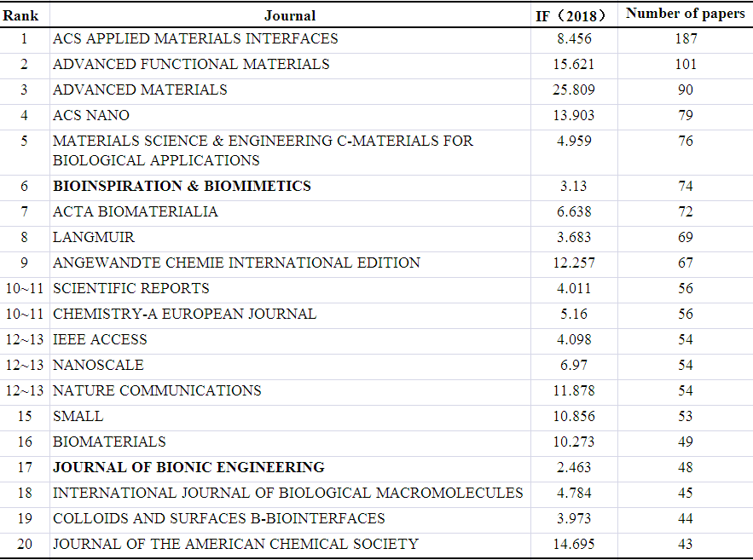Select paper count "56" in SCIENTIFIC REPORTS row
The height and width of the screenshot is (560, 753).
pos(686,288)
